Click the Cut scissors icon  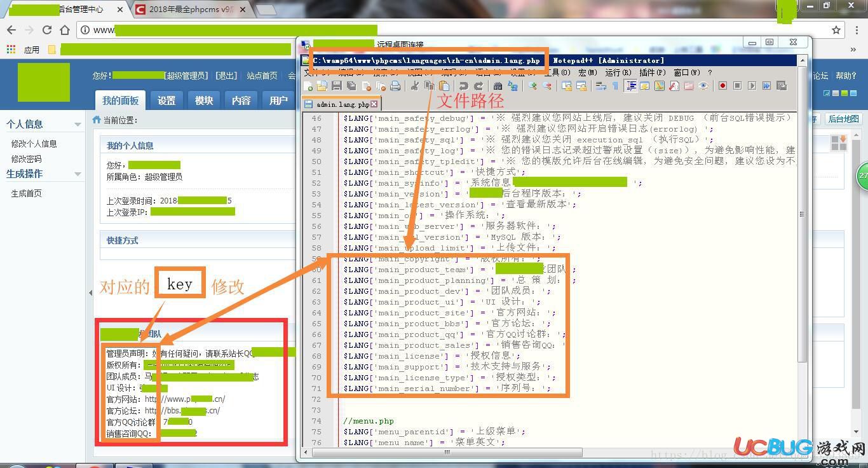[x=414, y=86]
